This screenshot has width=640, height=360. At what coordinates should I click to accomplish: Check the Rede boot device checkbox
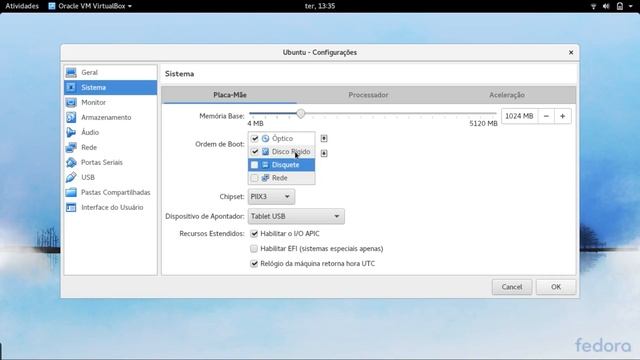255,178
